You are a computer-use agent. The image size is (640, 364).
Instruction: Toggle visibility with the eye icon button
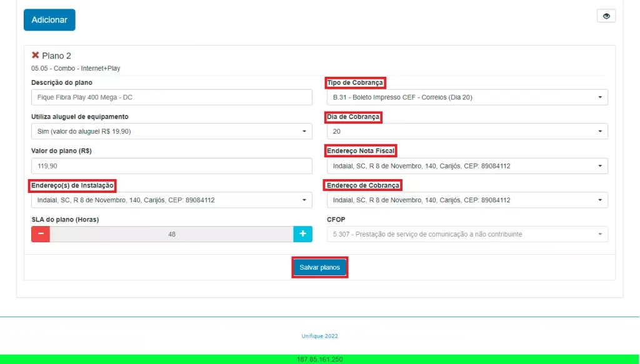tap(606, 16)
